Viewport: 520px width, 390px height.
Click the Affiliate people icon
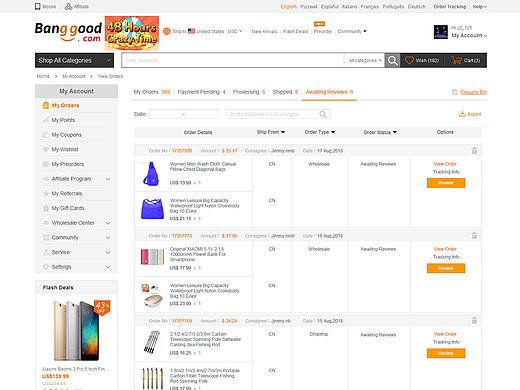click(68, 6)
